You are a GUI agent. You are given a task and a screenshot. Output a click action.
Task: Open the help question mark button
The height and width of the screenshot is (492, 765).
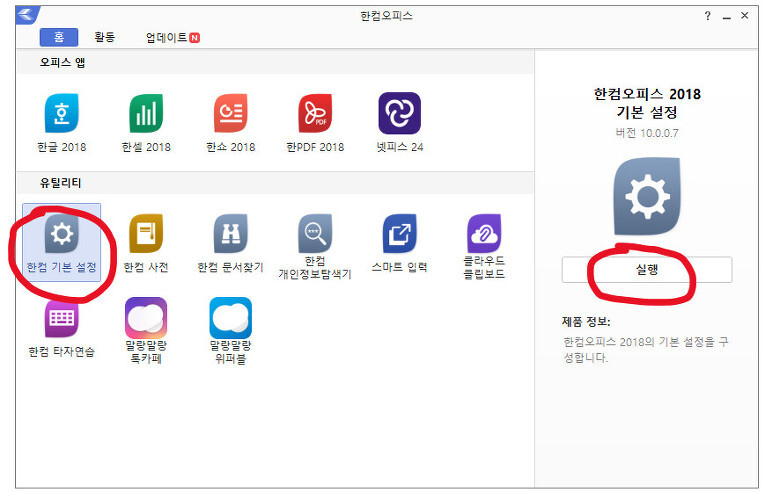click(x=707, y=16)
